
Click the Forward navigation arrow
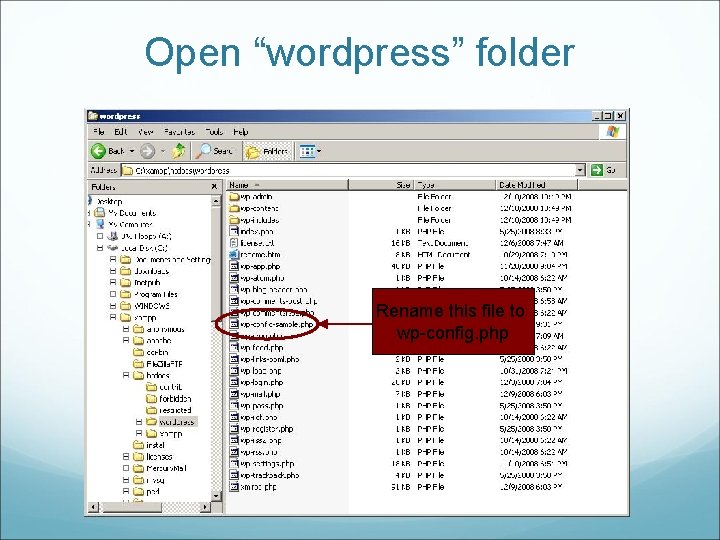point(147,151)
